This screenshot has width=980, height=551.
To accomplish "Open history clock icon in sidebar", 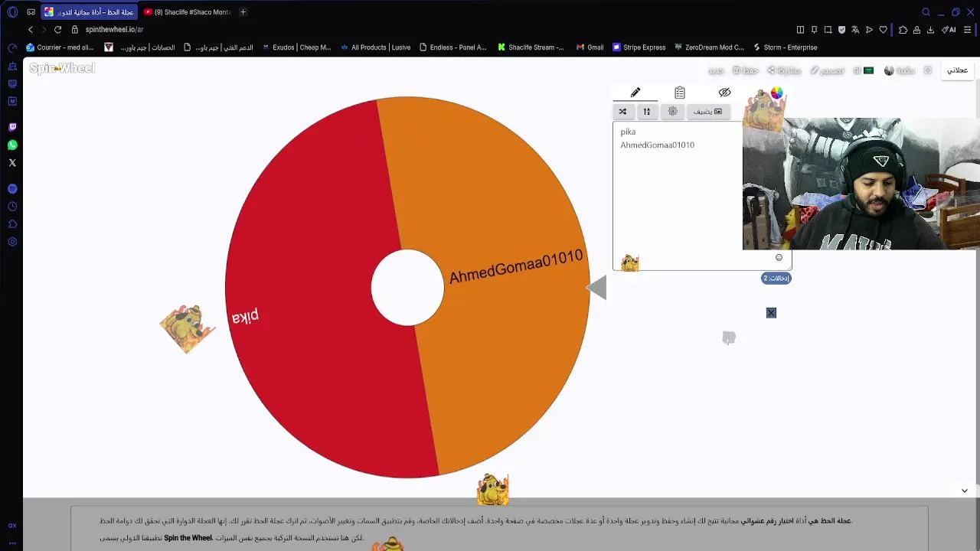I will [12, 207].
